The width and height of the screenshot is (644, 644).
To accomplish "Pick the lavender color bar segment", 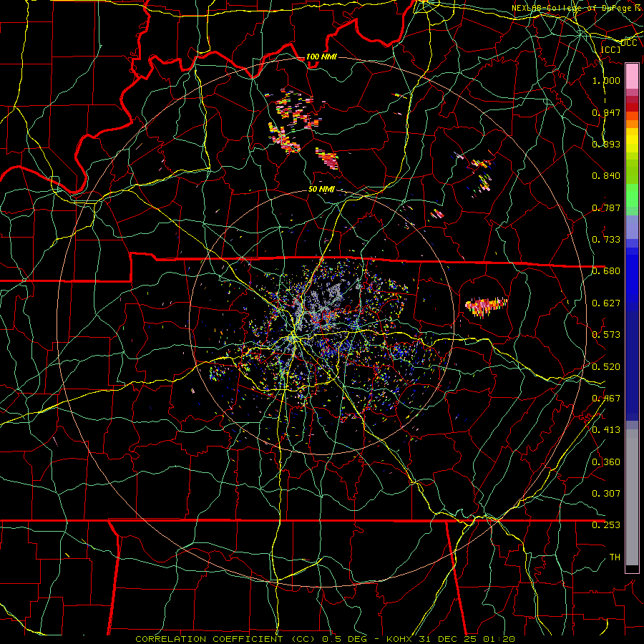I will [632, 228].
